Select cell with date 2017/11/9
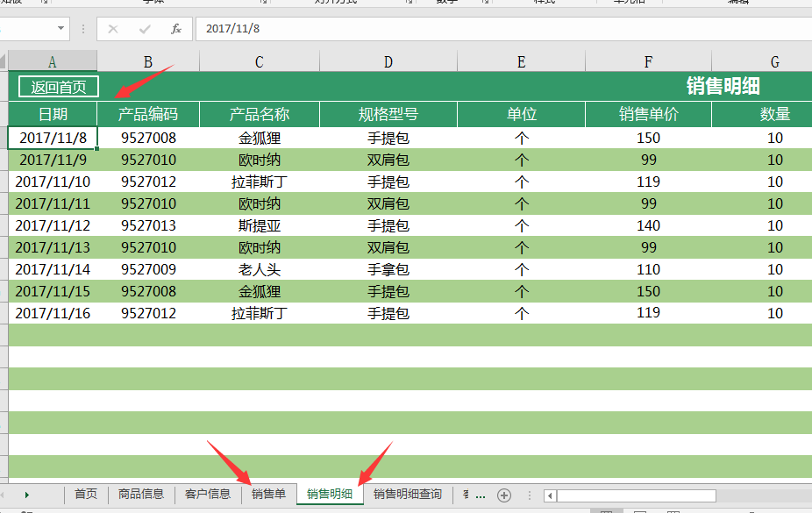This screenshot has width=812, height=513. tap(53, 160)
